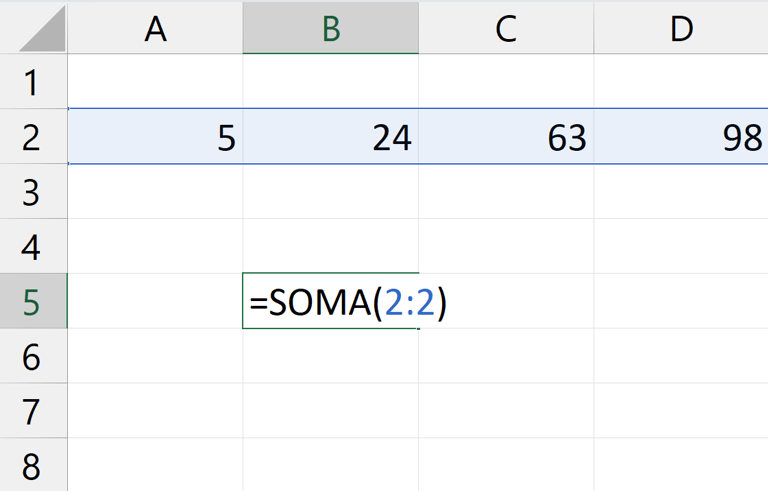Select row 8 header
This screenshot has width=768, height=491.
(x=32, y=467)
